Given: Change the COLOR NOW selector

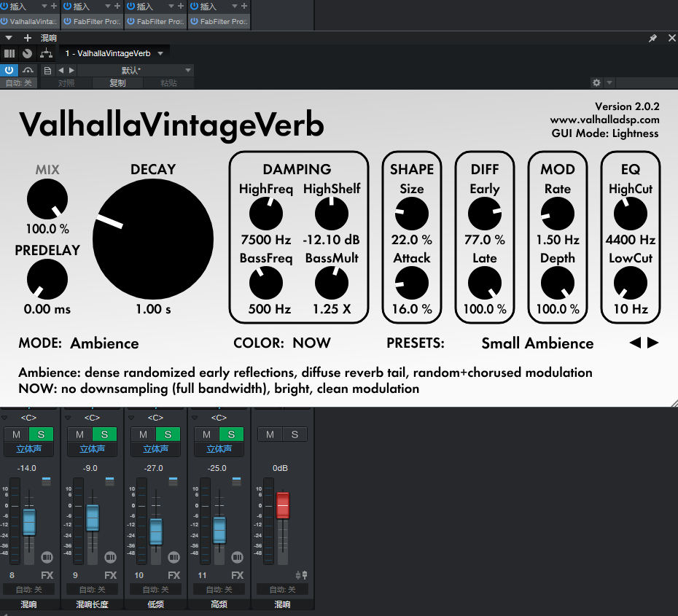Looking at the screenshot, I should pos(311,343).
